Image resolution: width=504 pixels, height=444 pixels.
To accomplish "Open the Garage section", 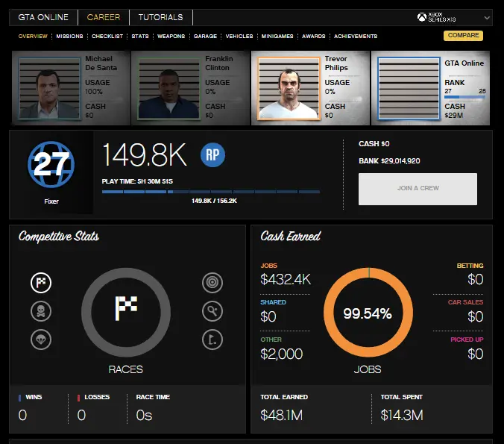I will 205,36.
